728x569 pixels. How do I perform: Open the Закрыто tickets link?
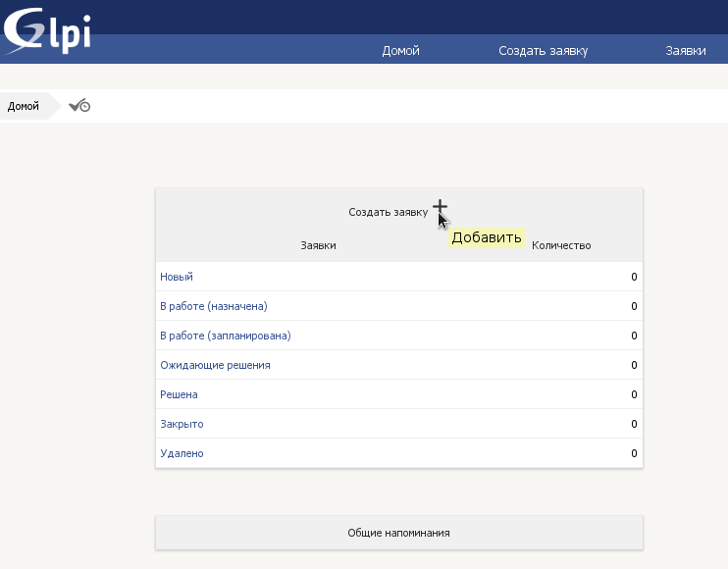(x=182, y=424)
